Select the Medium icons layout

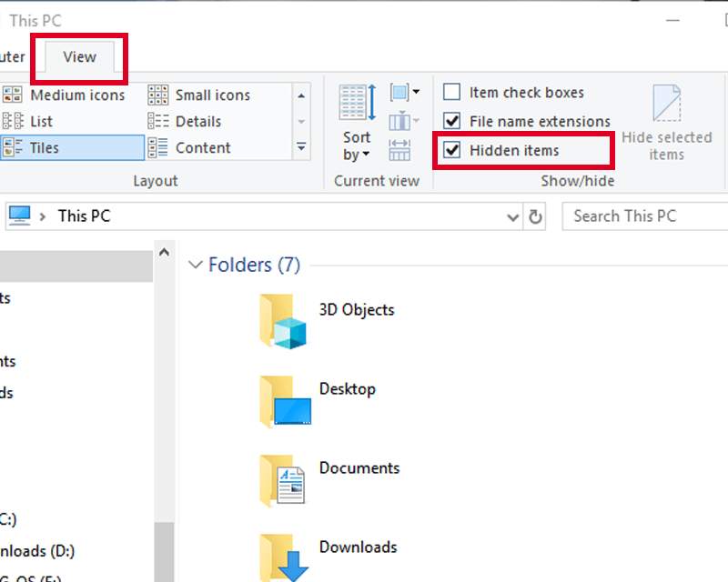point(64,95)
